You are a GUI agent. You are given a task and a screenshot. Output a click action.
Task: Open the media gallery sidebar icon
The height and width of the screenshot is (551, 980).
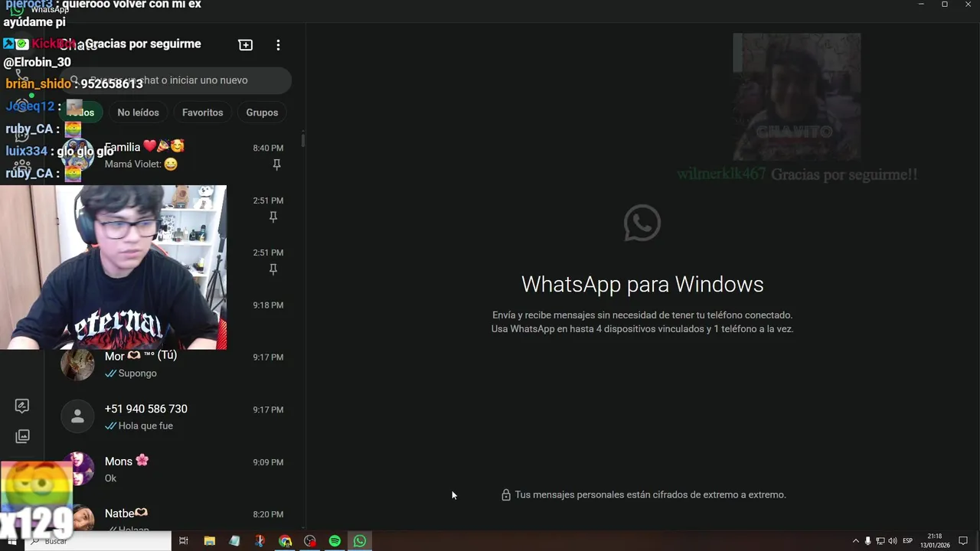pyautogui.click(x=22, y=436)
